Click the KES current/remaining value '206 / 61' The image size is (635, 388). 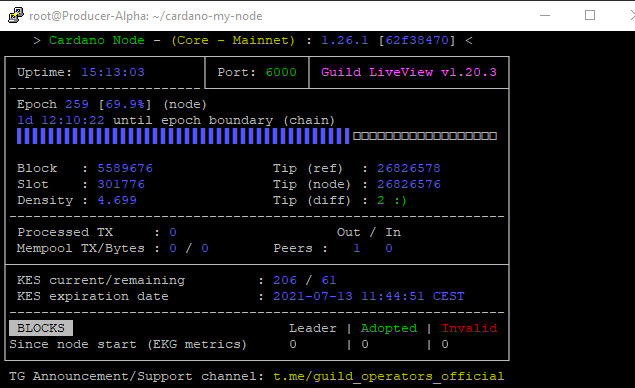click(x=305, y=280)
